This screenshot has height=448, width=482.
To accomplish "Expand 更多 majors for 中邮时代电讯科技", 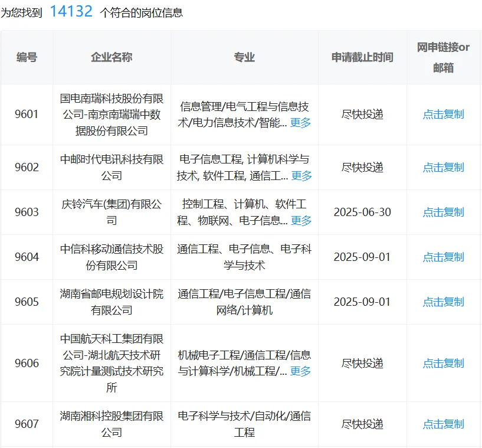I will (x=301, y=176).
